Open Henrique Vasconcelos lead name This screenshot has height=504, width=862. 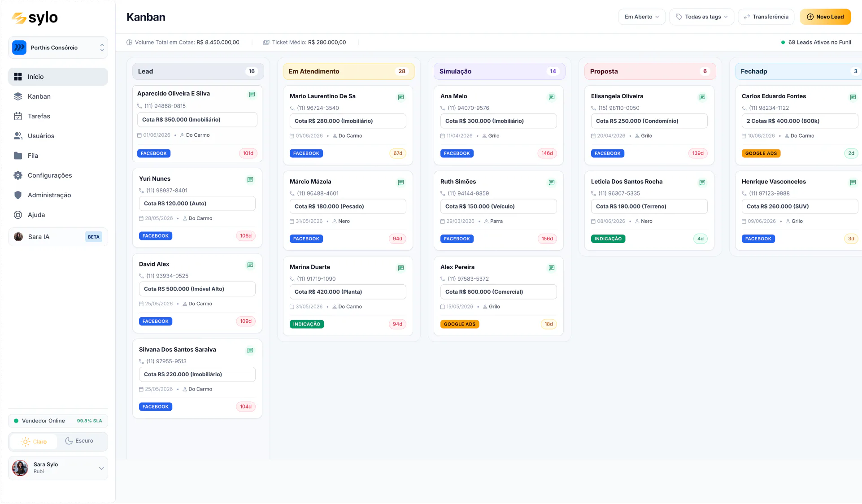pos(774,182)
